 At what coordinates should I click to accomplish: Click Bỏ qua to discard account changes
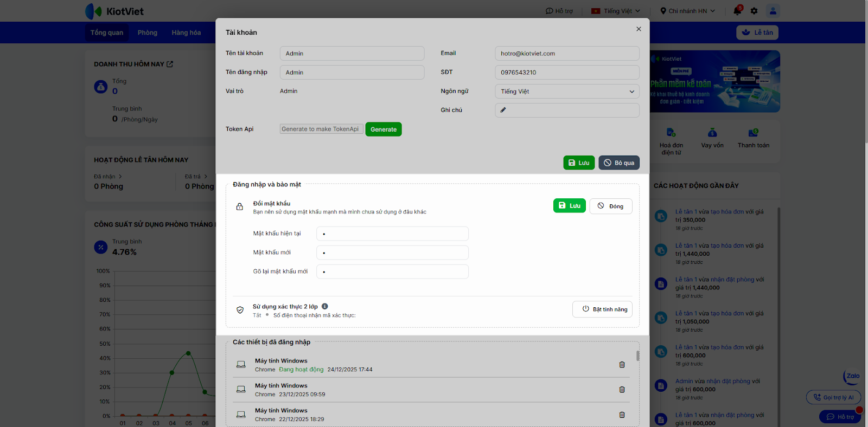[619, 163]
